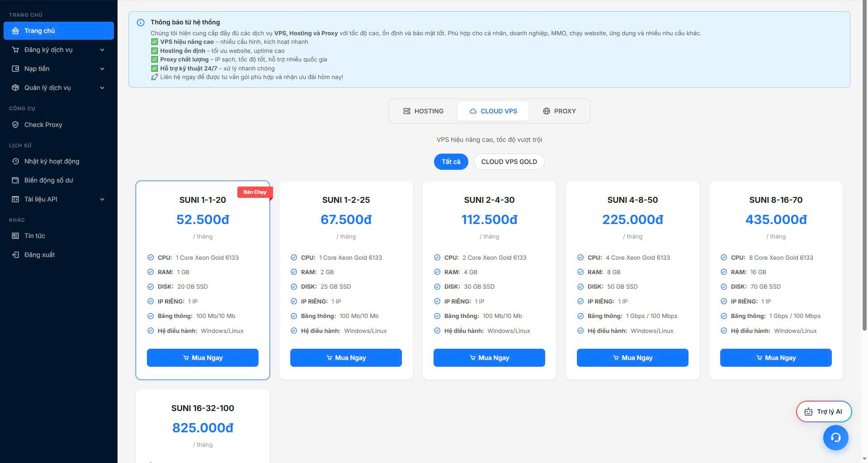
Task: Expand the Đăng ký dịch vụ chevron
Action: point(102,50)
